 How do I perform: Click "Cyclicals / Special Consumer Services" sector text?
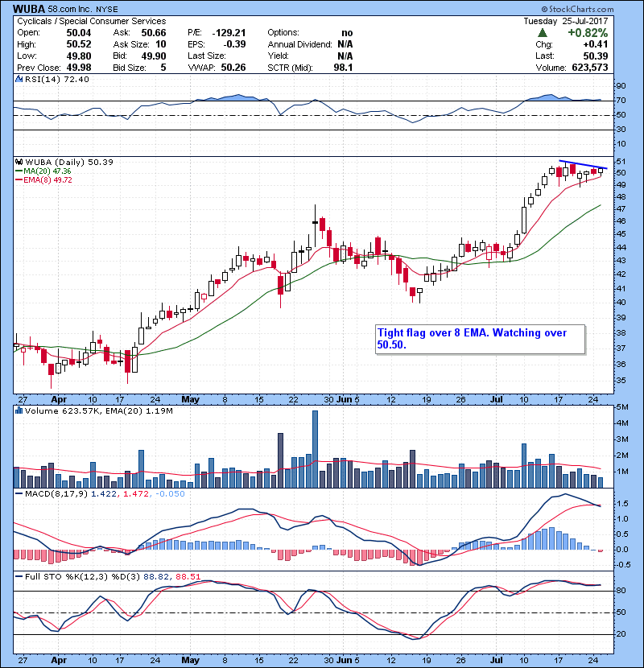pos(92,21)
